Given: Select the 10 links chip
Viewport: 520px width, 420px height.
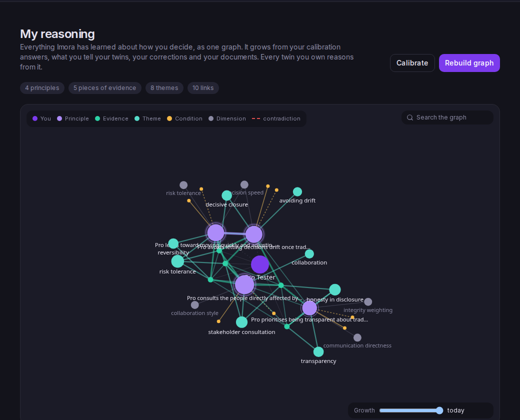Looking at the screenshot, I should tap(203, 88).
